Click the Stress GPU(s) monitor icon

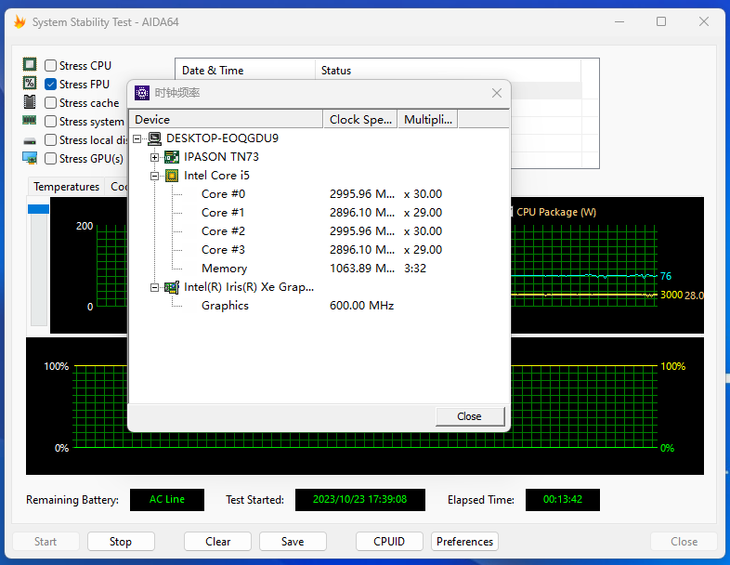click(x=29, y=158)
